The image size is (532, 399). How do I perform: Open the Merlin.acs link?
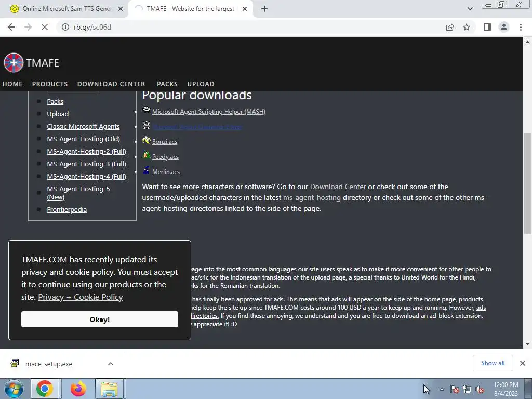166,171
